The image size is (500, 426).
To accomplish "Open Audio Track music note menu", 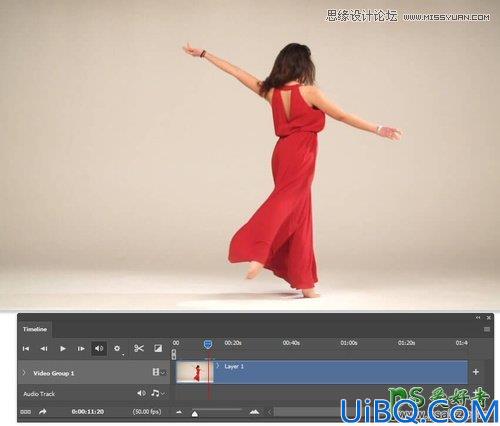I will [x=157, y=393].
